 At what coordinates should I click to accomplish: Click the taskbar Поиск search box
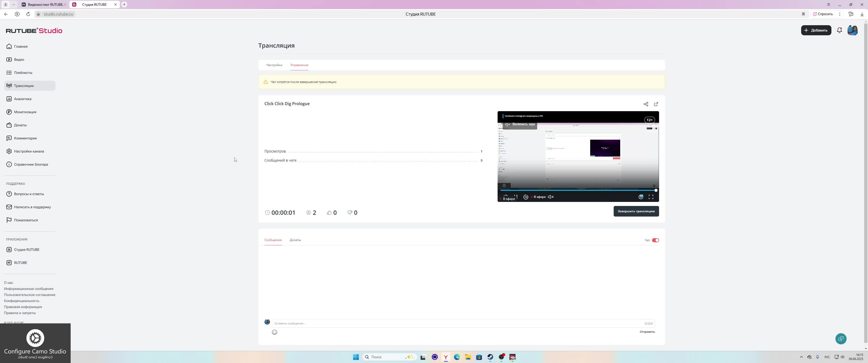point(390,357)
